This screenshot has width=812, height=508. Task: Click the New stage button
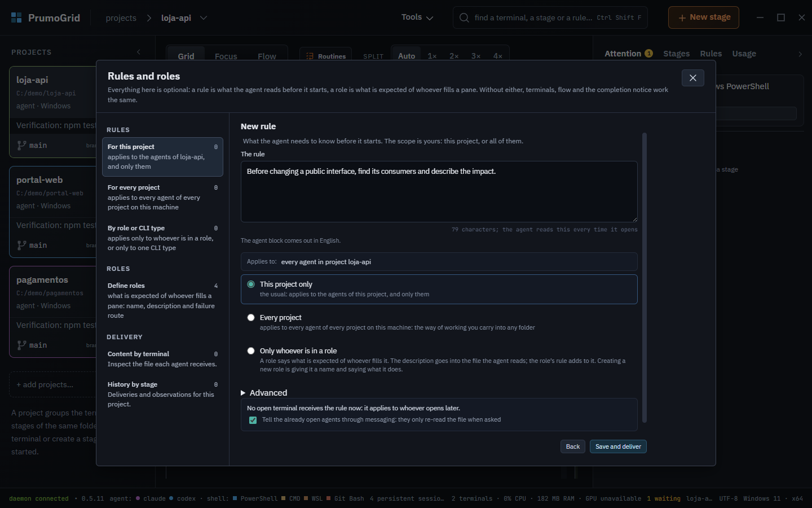704,17
